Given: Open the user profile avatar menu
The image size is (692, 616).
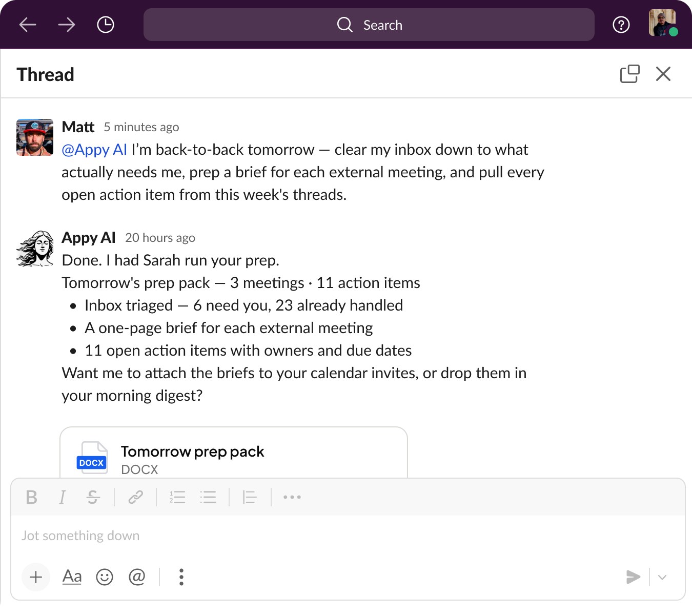Looking at the screenshot, I should (662, 23).
